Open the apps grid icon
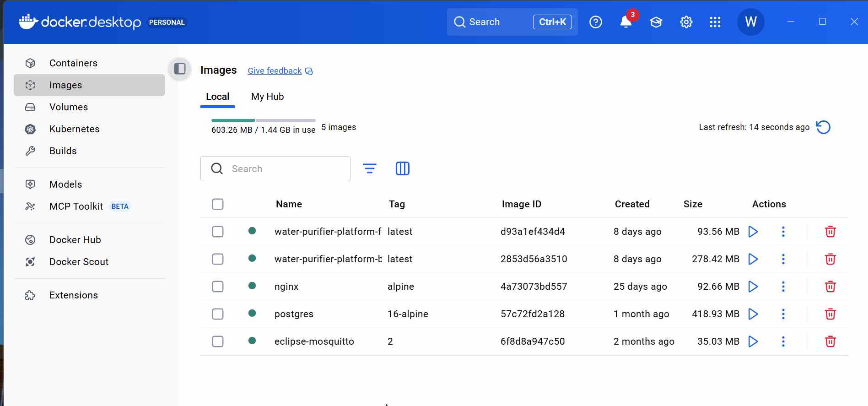 pyautogui.click(x=715, y=22)
